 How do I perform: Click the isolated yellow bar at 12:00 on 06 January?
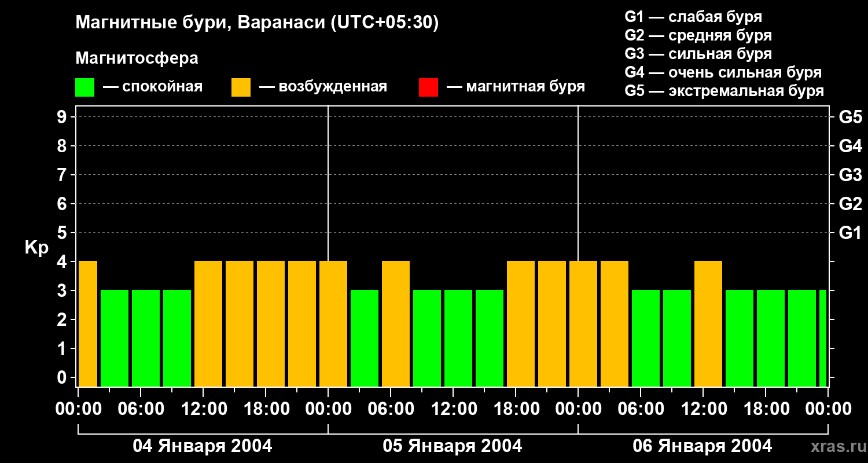click(x=708, y=324)
